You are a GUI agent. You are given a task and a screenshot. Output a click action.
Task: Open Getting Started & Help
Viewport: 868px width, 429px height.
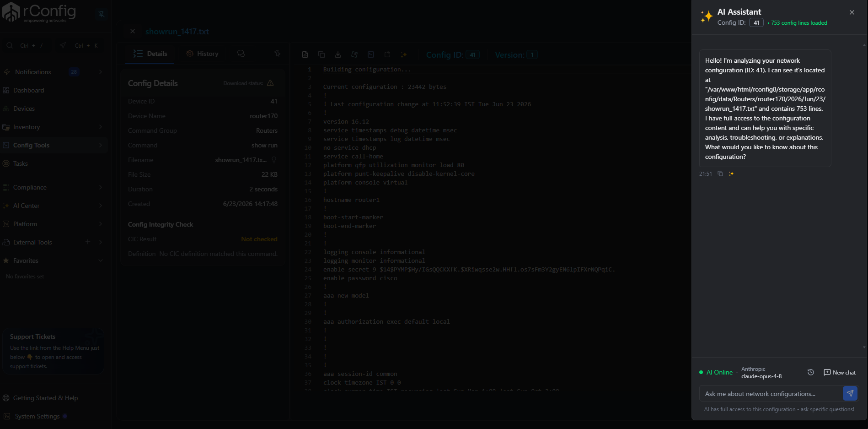[x=45, y=398]
